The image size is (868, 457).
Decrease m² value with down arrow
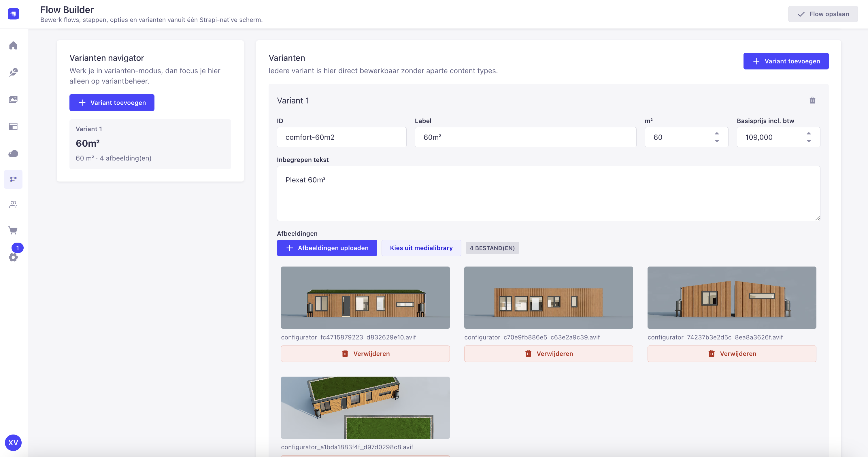pyautogui.click(x=717, y=141)
